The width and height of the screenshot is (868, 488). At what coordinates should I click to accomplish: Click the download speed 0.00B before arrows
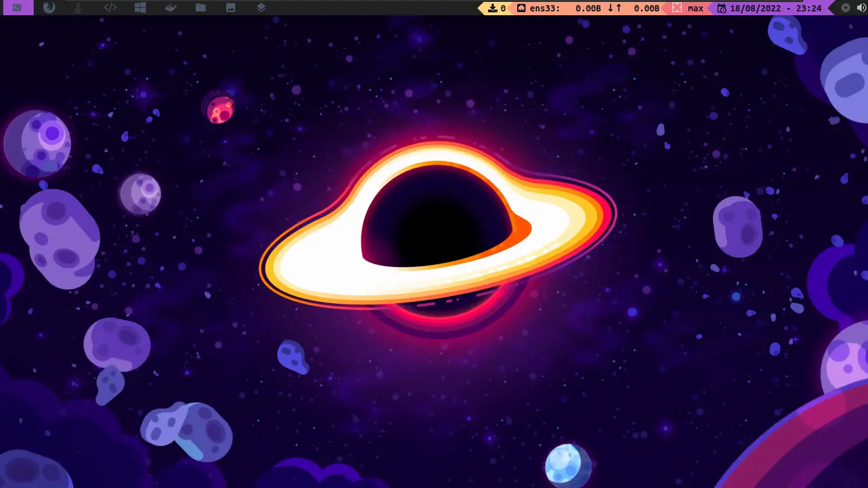588,8
